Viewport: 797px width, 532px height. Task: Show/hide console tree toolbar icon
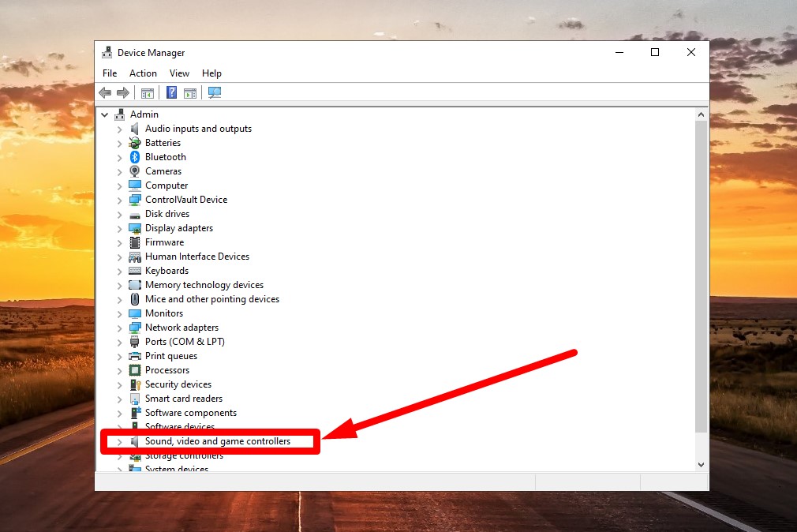click(148, 92)
